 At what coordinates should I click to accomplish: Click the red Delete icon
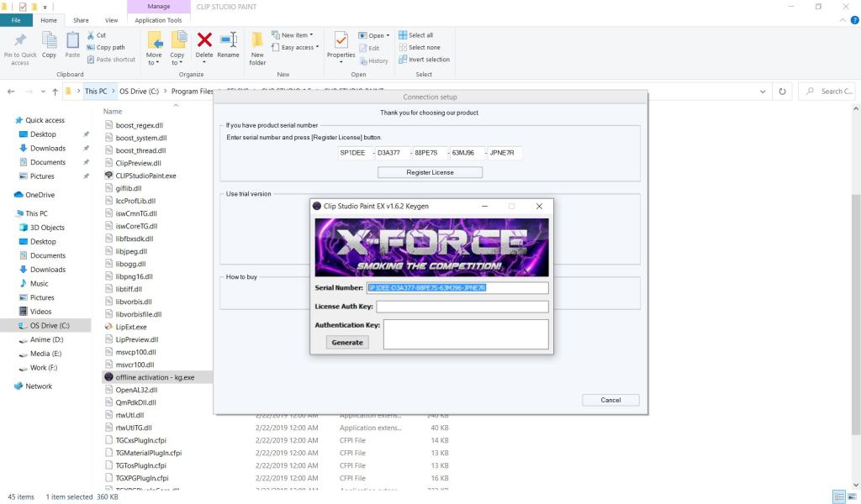tap(204, 40)
